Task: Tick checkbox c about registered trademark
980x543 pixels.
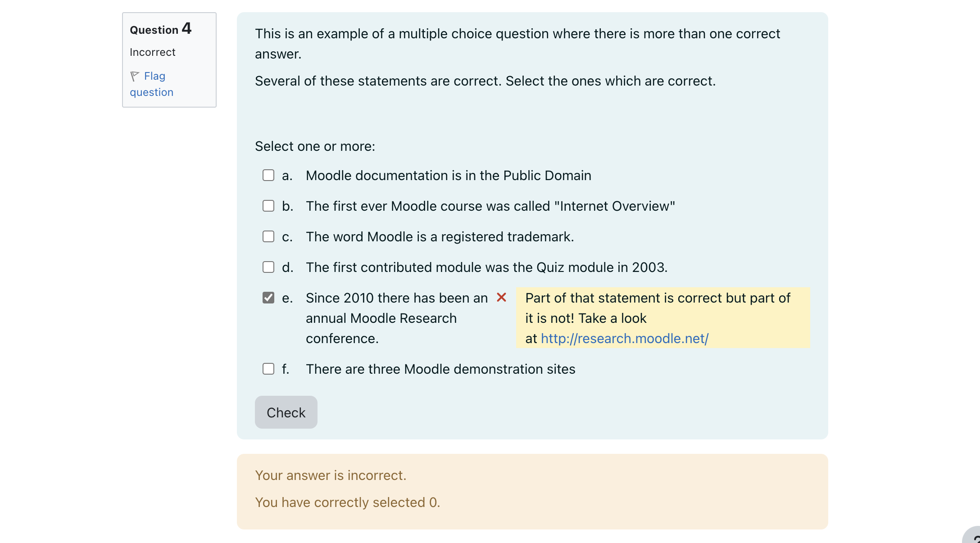Action: coord(268,236)
